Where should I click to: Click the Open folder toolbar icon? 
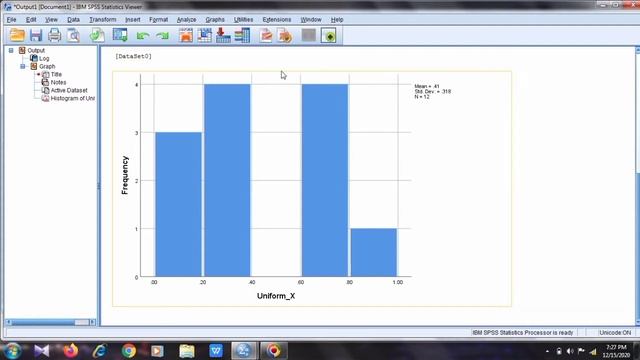pos(17,36)
